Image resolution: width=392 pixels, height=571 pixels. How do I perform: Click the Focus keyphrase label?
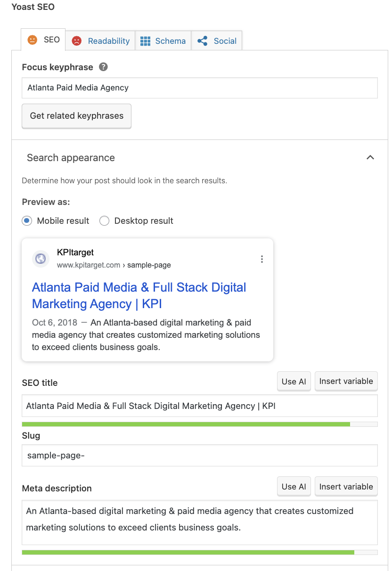[57, 67]
